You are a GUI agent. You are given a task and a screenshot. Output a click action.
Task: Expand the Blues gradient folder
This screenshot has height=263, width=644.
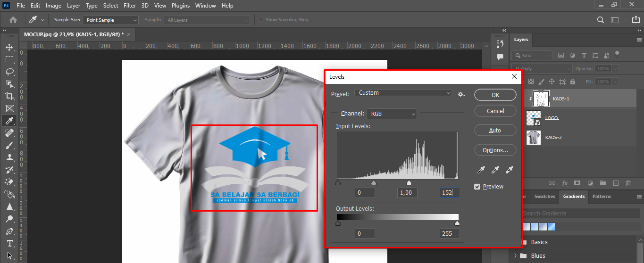515,256
